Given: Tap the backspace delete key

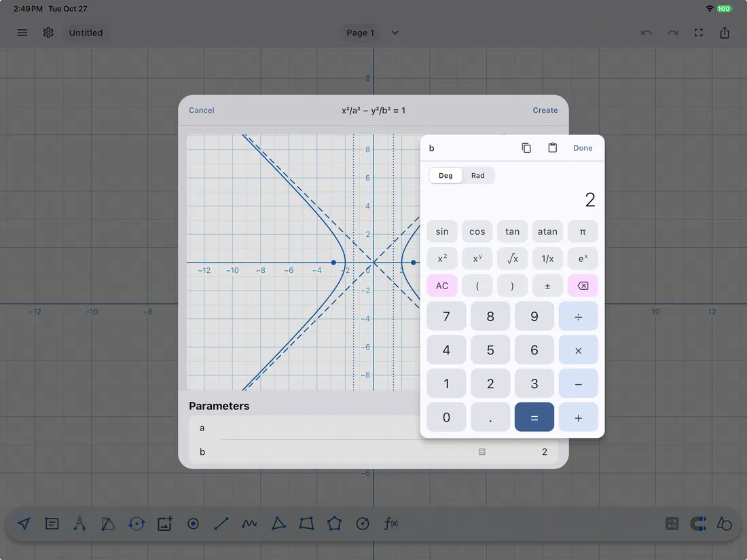Looking at the screenshot, I should [x=582, y=286].
